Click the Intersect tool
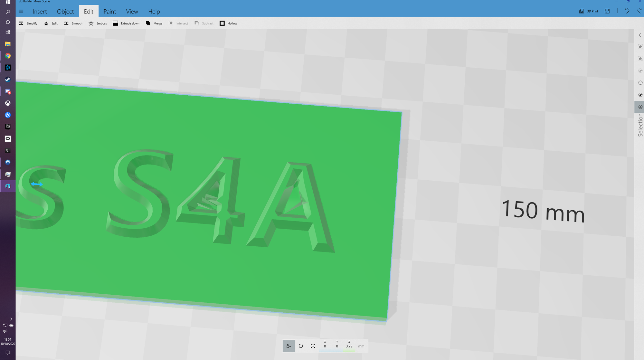 click(x=178, y=23)
